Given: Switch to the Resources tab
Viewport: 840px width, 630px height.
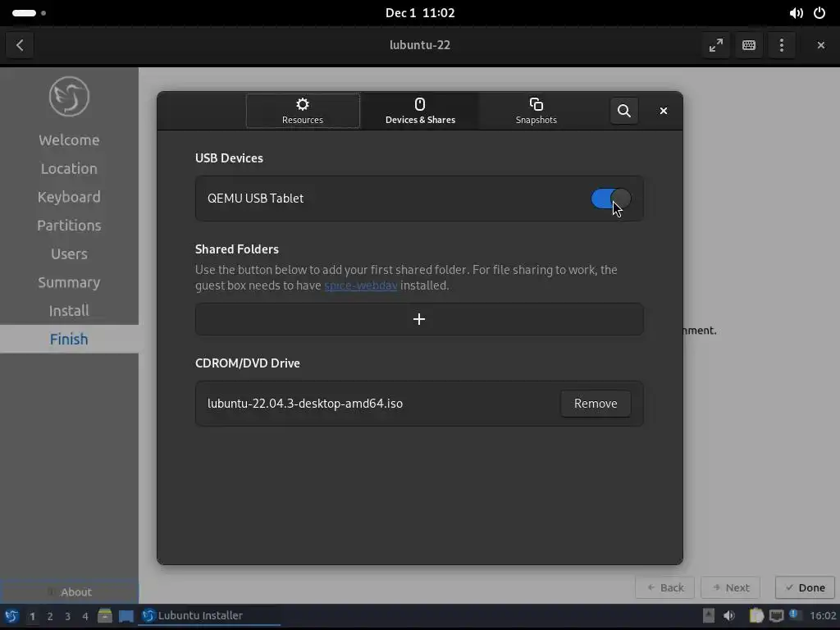Looking at the screenshot, I should click(x=303, y=111).
